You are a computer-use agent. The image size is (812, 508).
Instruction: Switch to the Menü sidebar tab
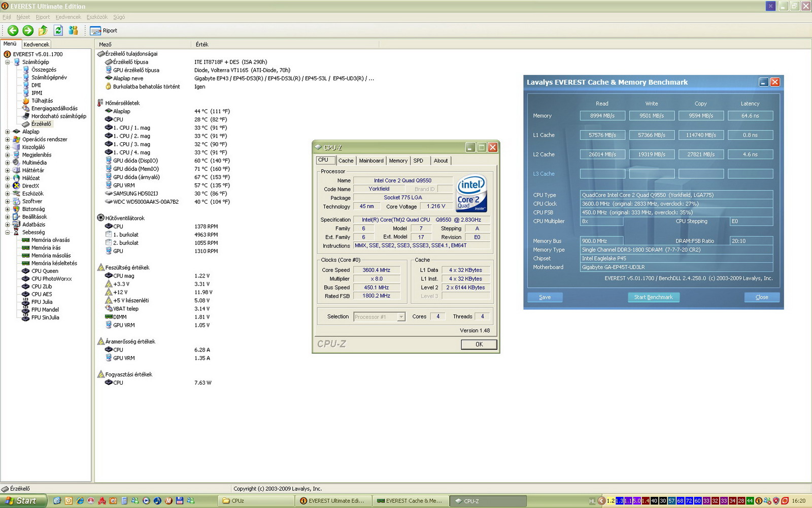coord(10,44)
